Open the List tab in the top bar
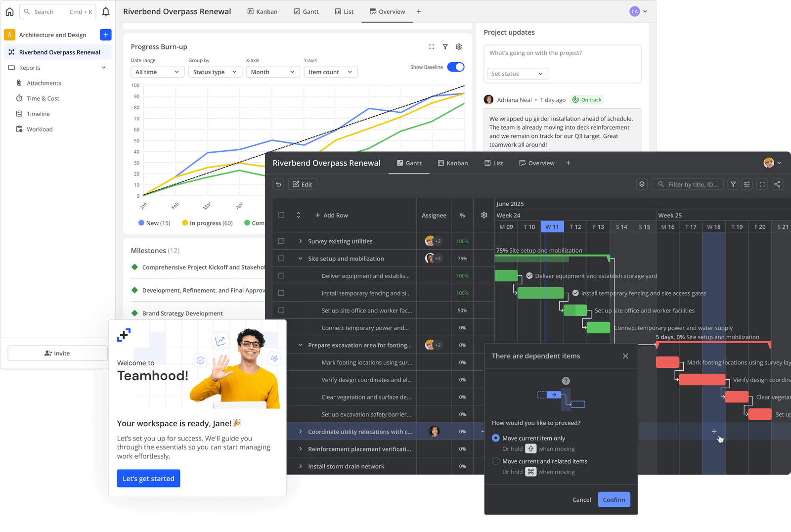Screen dimensions: 791x532 click(344, 11)
